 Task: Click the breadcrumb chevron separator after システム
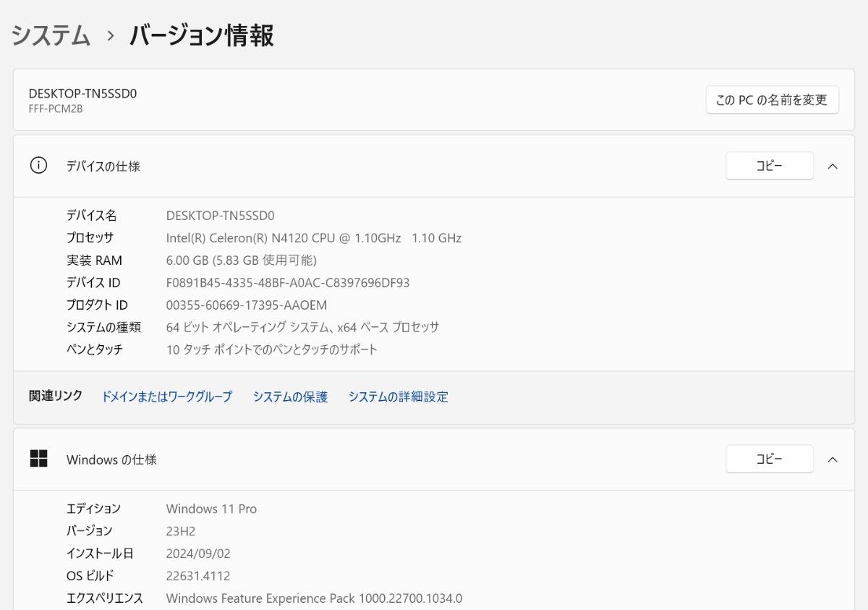coord(111,35)
